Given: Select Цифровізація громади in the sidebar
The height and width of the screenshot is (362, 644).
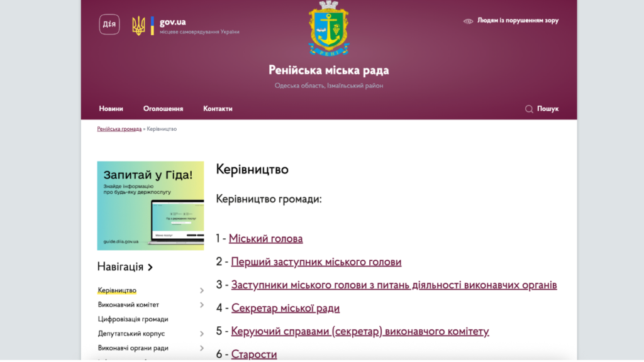Looking at the screenshot, I should pyautogui.click(x=133, y=319).
